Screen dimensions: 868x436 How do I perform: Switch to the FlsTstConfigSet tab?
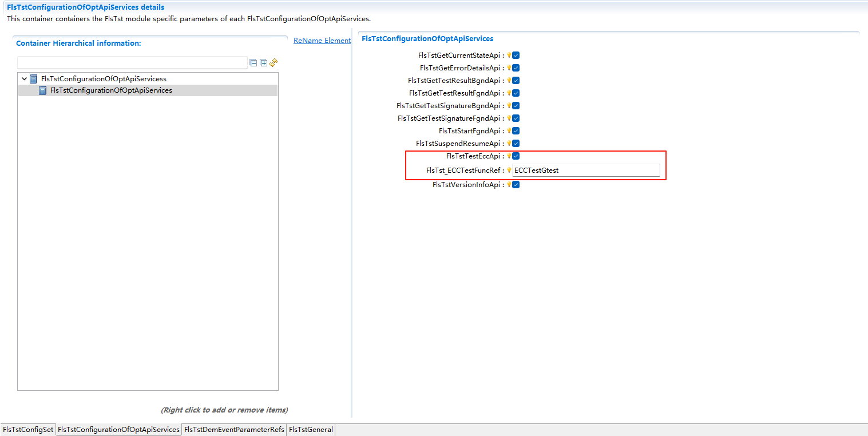pyautogui.click(x=27, y=429)
